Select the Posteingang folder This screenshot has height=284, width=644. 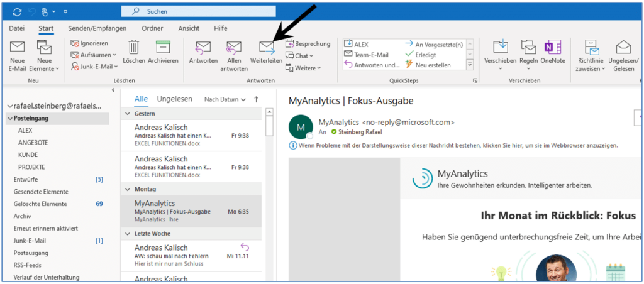(58, 118)
